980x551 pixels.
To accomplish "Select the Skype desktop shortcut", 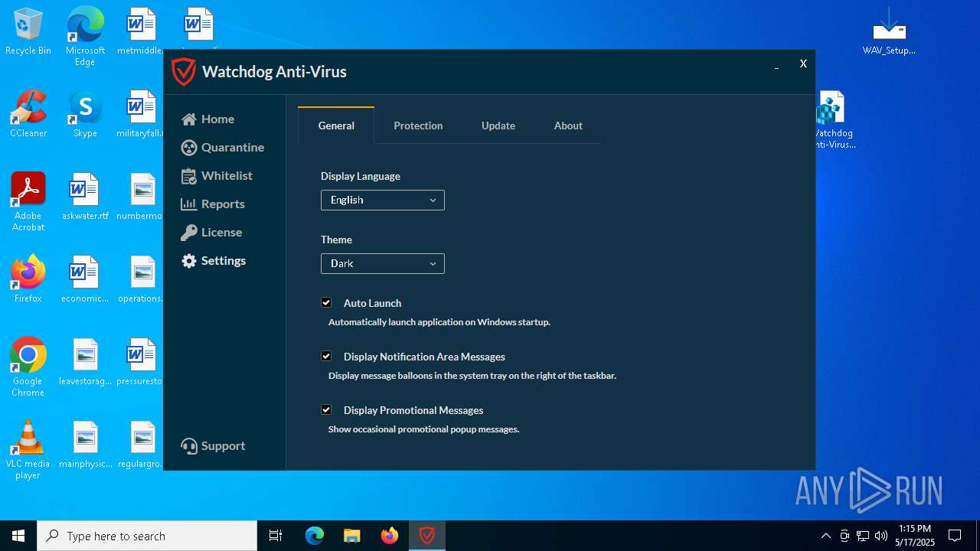I will [x=85, y=114].
